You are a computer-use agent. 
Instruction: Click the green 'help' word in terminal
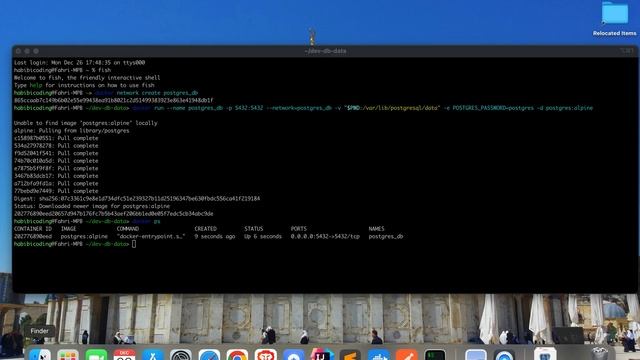tap(36, 85)
